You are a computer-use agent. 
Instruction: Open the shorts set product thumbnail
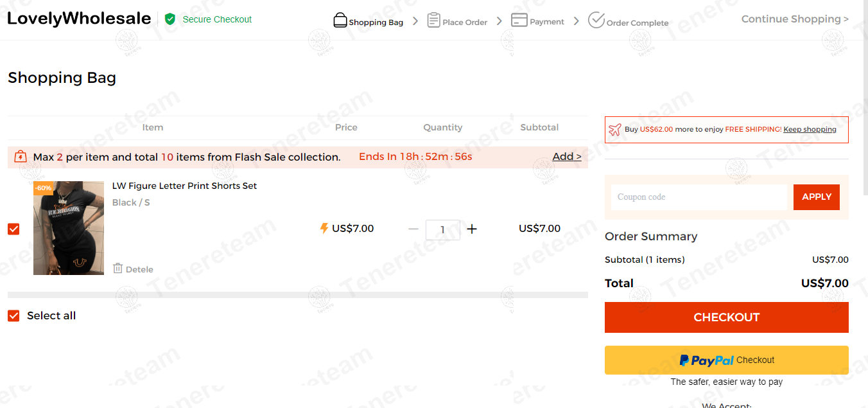69,228
